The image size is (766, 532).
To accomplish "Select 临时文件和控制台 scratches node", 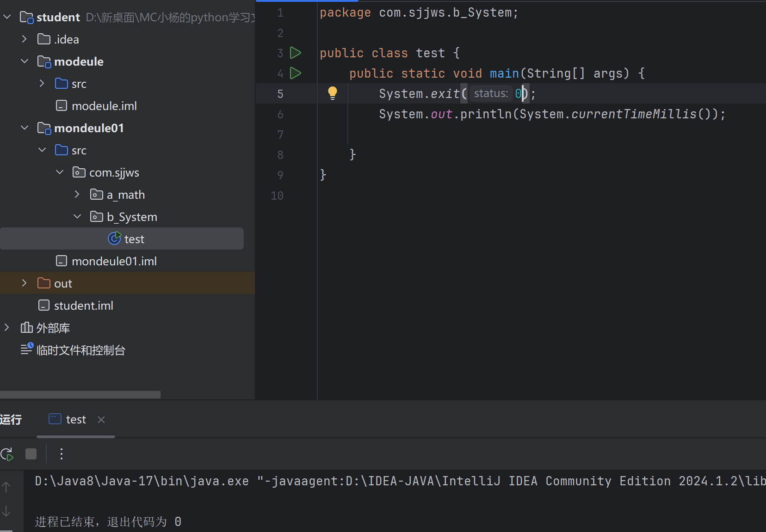I will click(80, 350).
